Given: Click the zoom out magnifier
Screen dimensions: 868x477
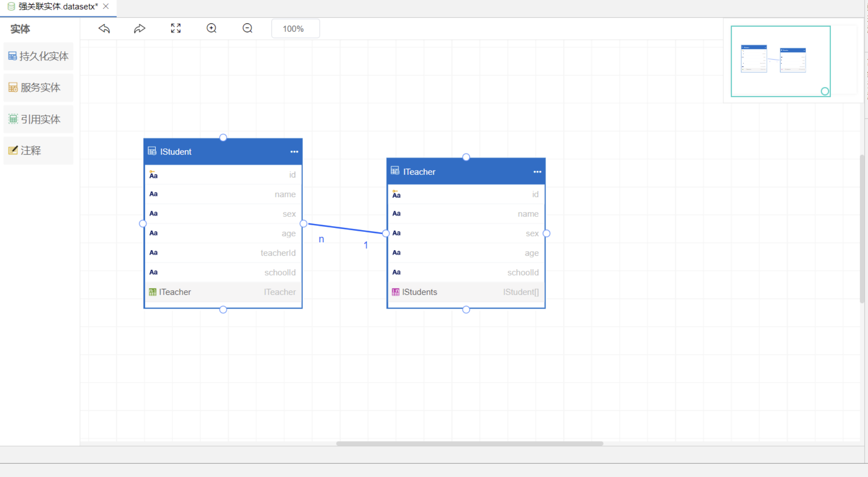Looking at the screenshot, I should point(247,29).
